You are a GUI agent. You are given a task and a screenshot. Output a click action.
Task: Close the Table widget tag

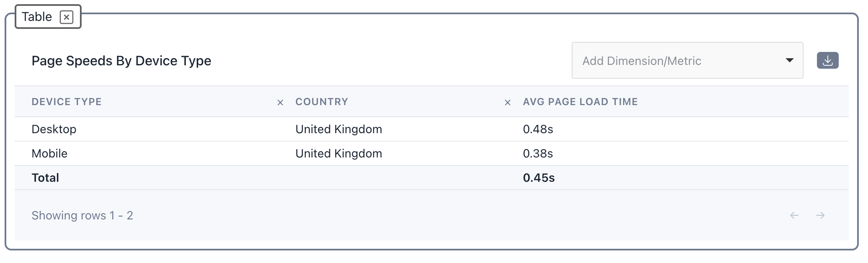click(67, 17)
